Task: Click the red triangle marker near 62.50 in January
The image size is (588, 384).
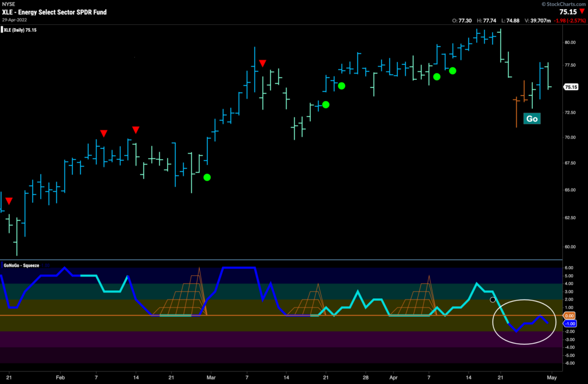Action: [x=9, y=201]
